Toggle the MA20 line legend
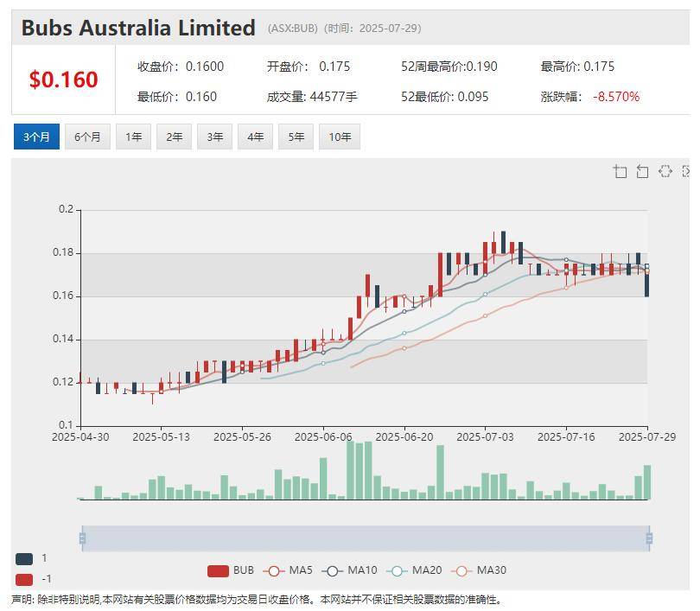 (414, 570)
